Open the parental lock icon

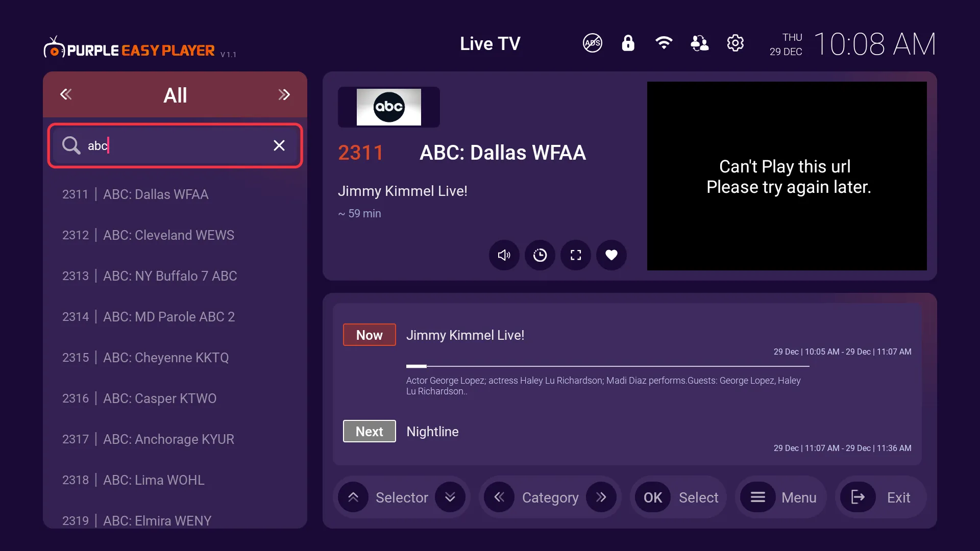(628, 43)
